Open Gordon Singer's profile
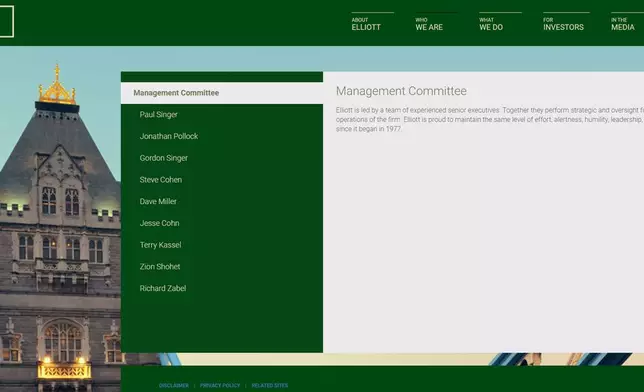The height and width of the screenshot is (392, 644). tap(163, 158)
